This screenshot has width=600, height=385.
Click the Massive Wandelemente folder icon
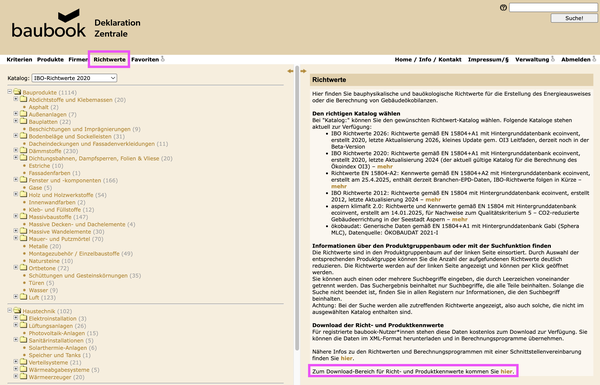pyautogui.click(x=23, y=231)
